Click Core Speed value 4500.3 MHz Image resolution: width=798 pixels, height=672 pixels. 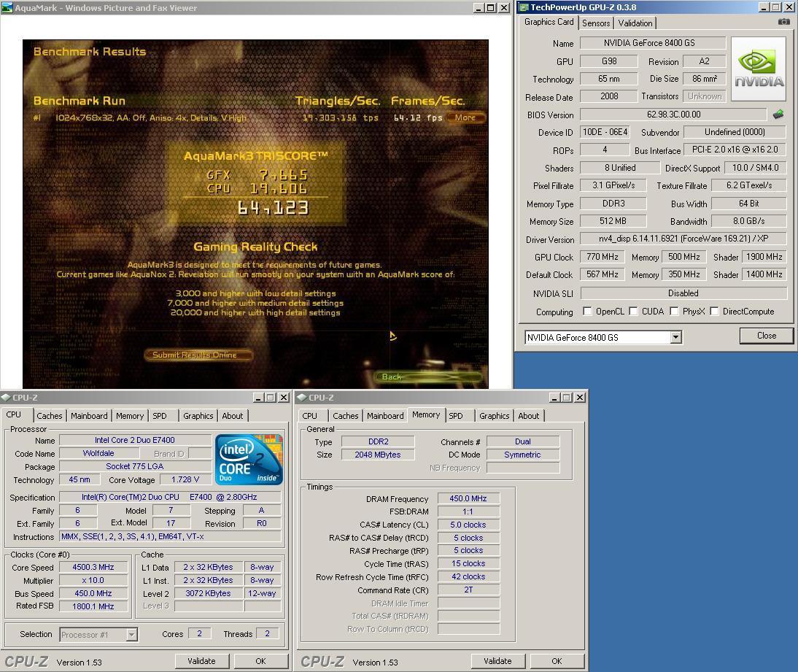click(x=93, y=567)
